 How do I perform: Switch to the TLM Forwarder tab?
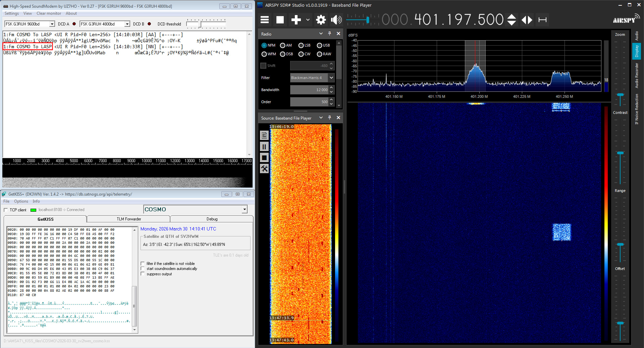click(x=129, y=219)
